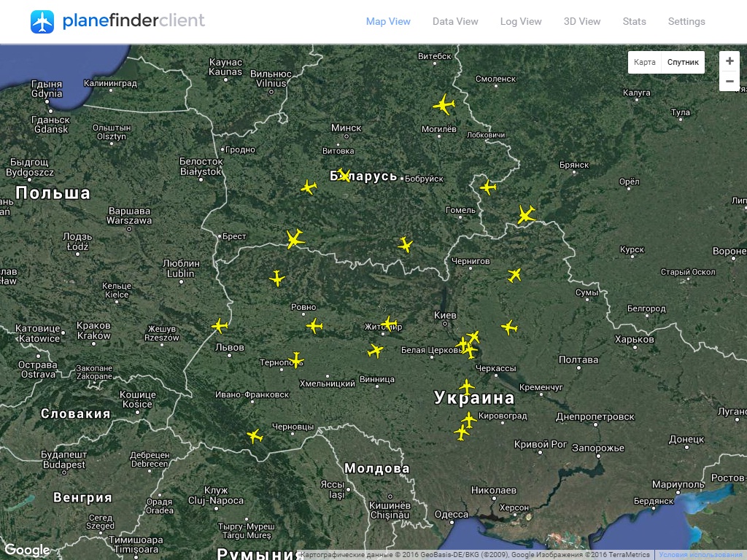
Task: Open the 3D View tab
Action: coord(582,21)
